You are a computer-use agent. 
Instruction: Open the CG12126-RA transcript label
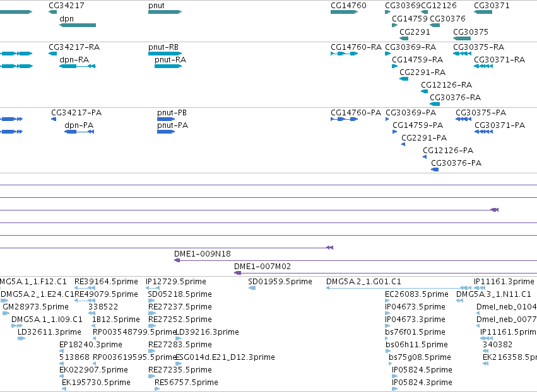pyautogui.click(x=446, y=84)
